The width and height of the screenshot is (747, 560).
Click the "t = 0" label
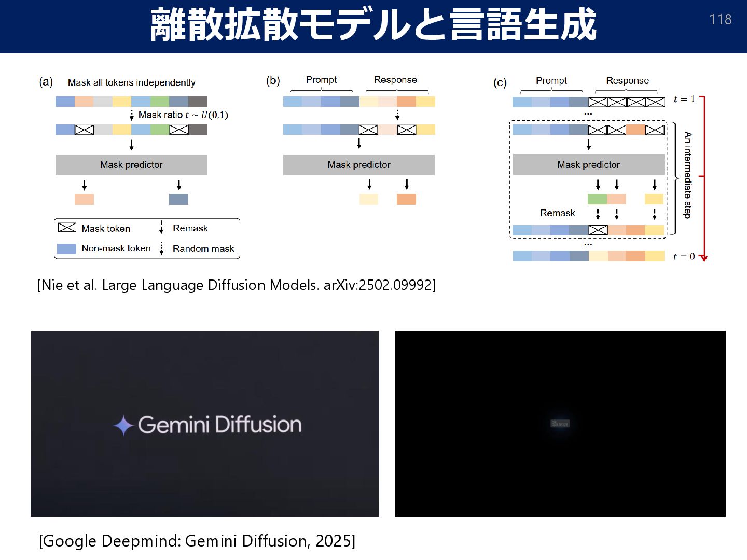coord(684,256)
